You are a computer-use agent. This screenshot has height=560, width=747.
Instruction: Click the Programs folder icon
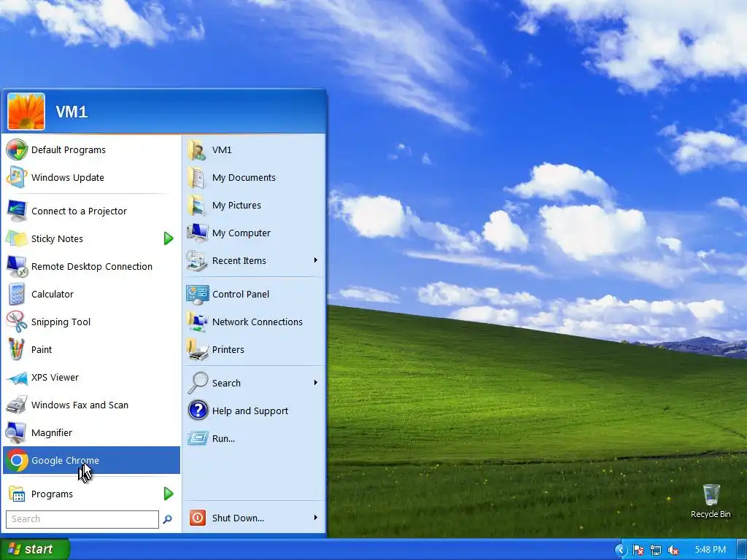pyautogui.click(x=17, y=494)
